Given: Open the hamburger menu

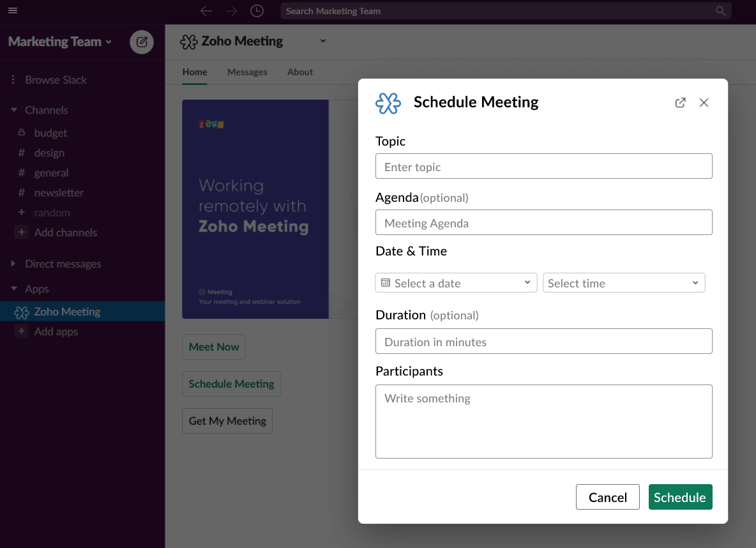Looking at the screenshot, I should (x=12, y=10).
